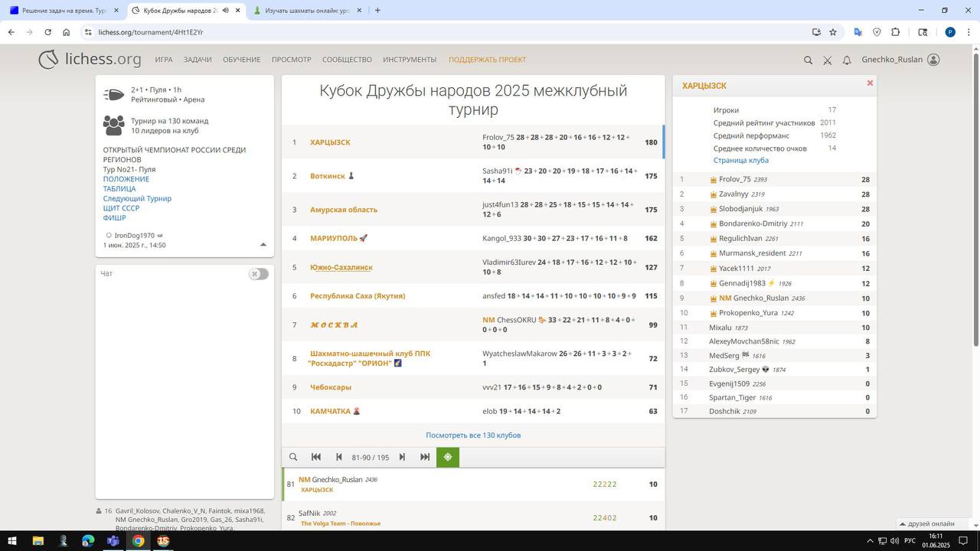Click the lichess.org logo
The image size is (980, 551).
90,60
